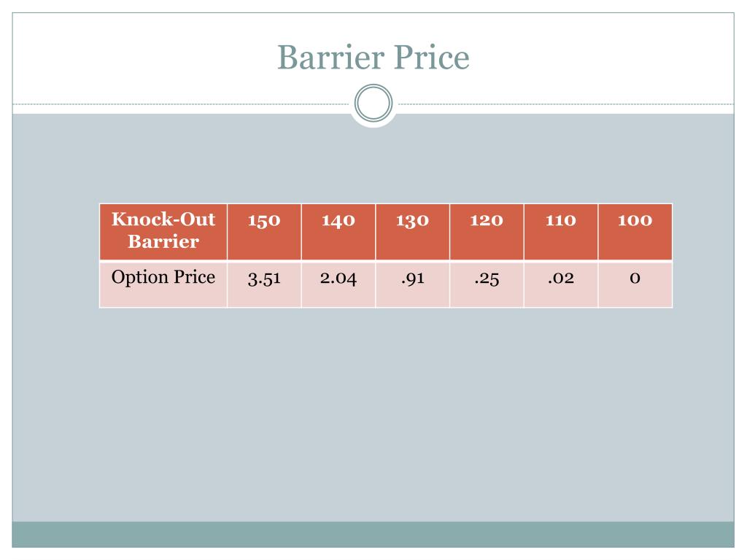Select the 120 barrier header cell
Viewport: 747px width, 560px height.
point(487,232)
